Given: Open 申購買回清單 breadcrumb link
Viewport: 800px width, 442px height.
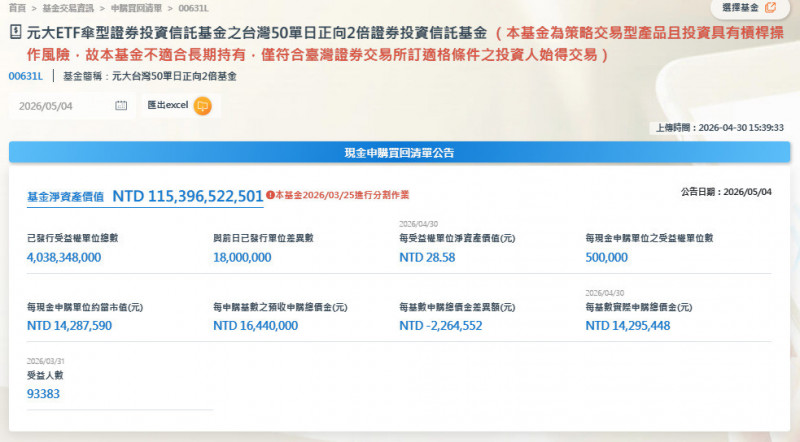Looking at the screenshot, I should (x=136, y=8).
